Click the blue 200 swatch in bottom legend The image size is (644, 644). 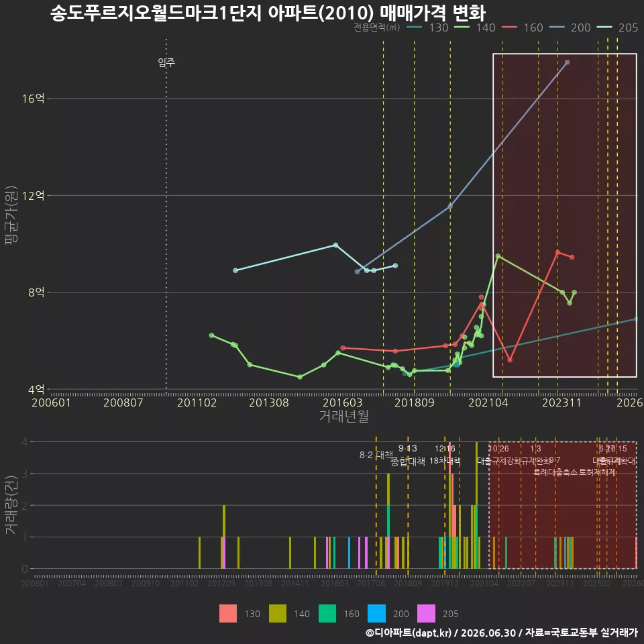[x=376, y=614]
